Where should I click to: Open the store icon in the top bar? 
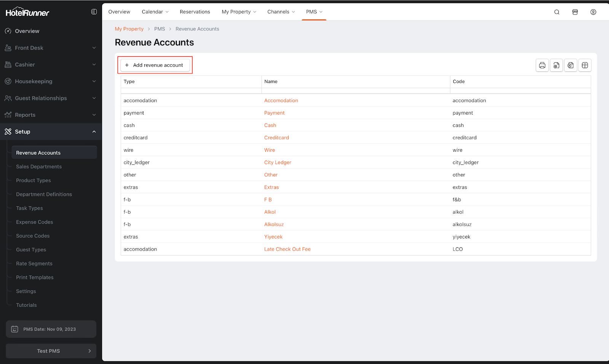(575, 12)
